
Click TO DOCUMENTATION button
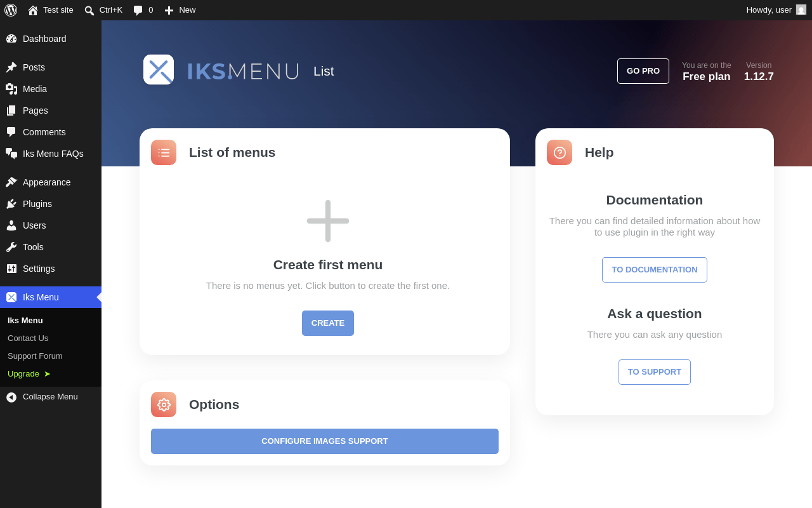(x=655, y=270)
